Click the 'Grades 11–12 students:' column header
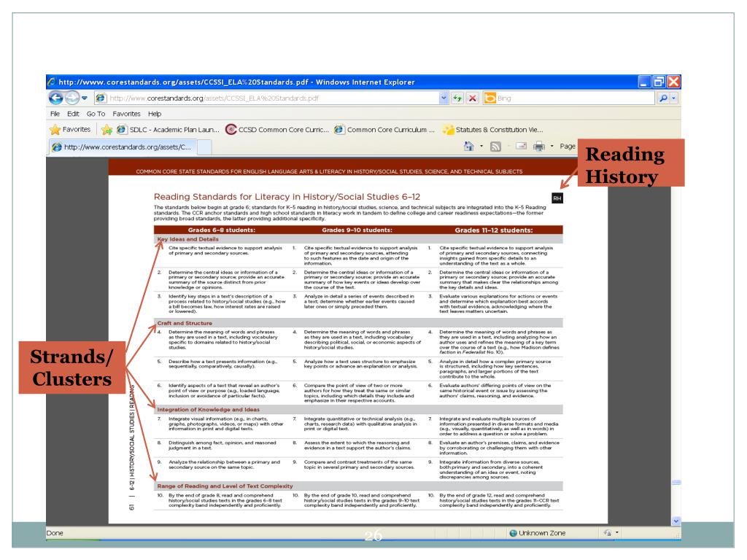This screenshot has height=560, width=747. (x=494, y=230)
